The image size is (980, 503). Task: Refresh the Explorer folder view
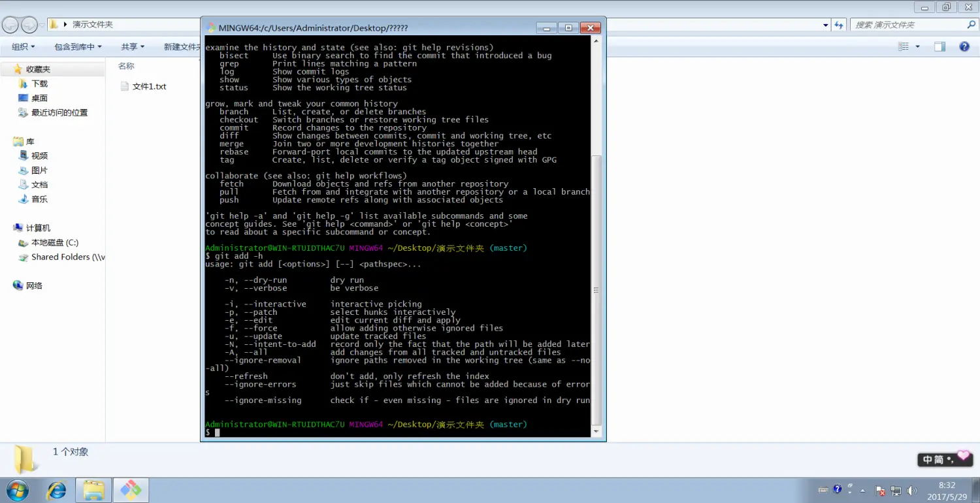840,25
